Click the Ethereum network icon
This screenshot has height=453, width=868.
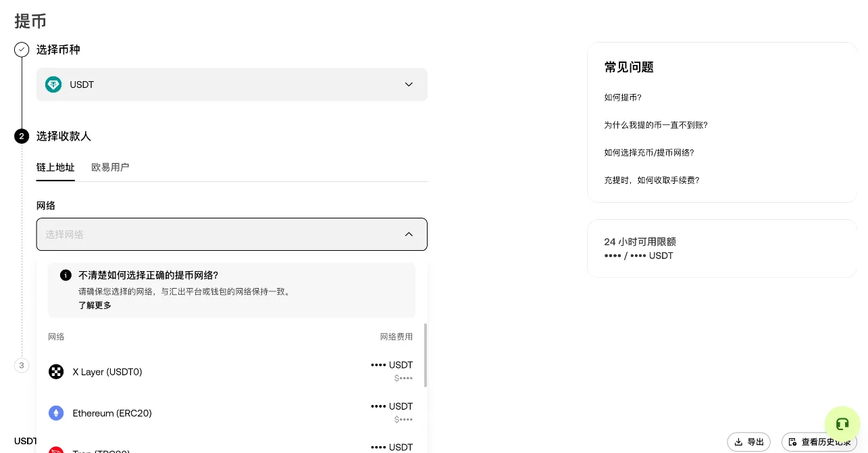pyautogui.click(x=56, y=412)
